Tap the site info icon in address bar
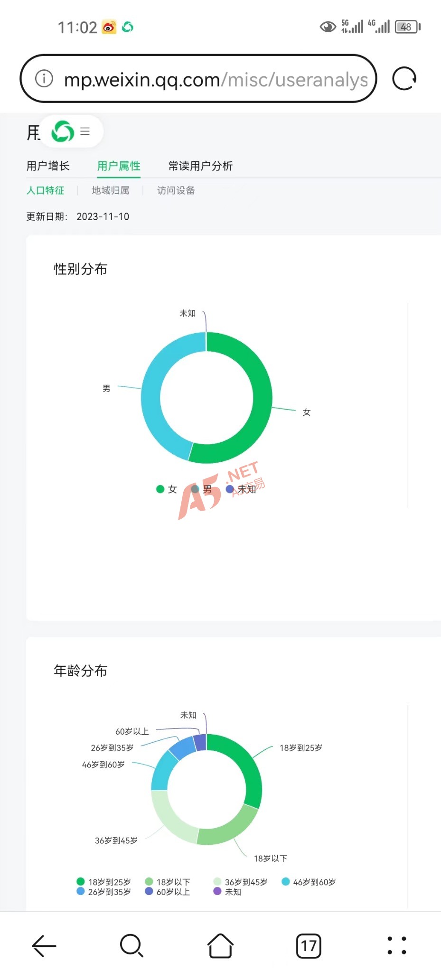The width and height of the screenshot is (441, 980). [x=44, y=79]
